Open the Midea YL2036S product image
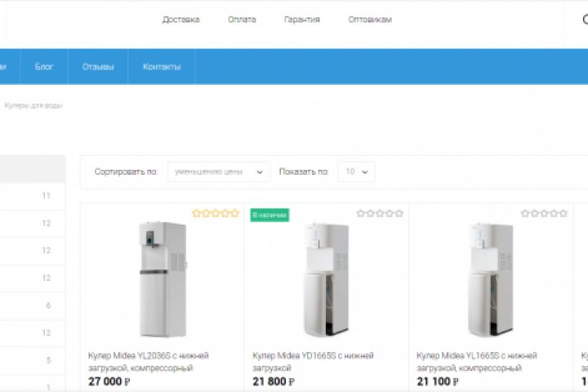This screenshot has height=392, width=588. (162, 279)
